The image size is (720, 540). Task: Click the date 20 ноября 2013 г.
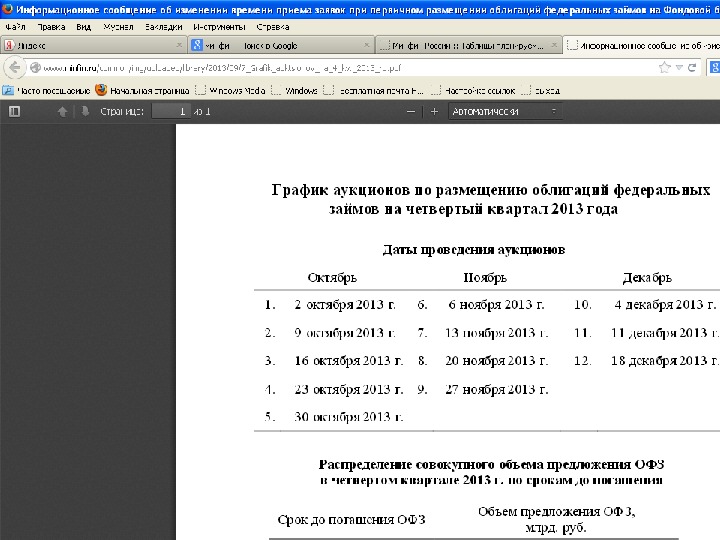coord(496,360)
